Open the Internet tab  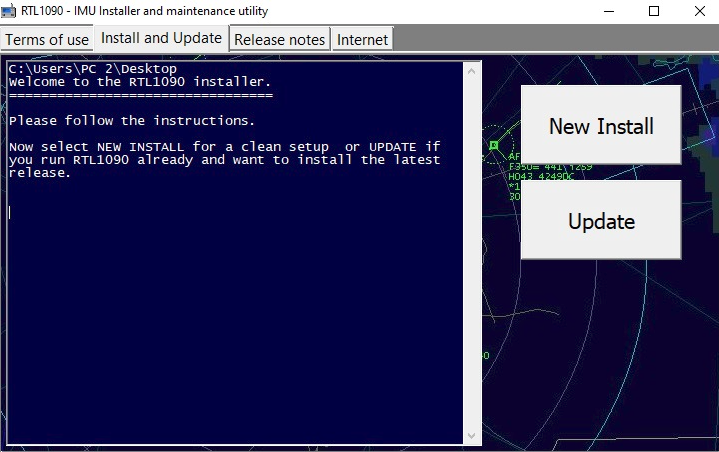[x=362, y=40]
